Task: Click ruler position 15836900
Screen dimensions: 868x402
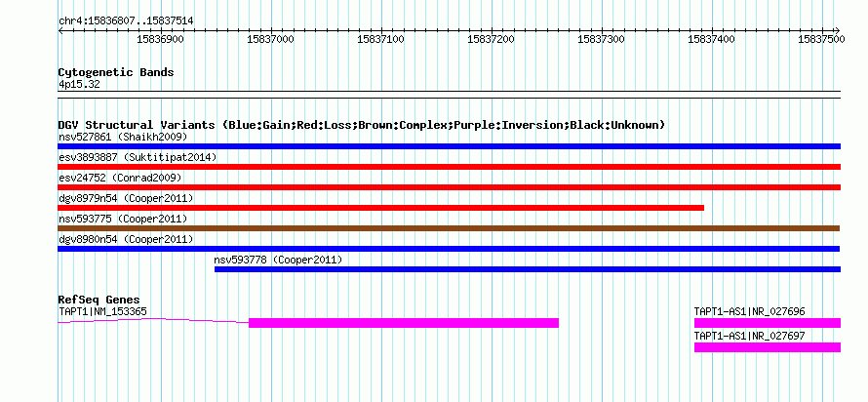Action: (x=161, y=40)
